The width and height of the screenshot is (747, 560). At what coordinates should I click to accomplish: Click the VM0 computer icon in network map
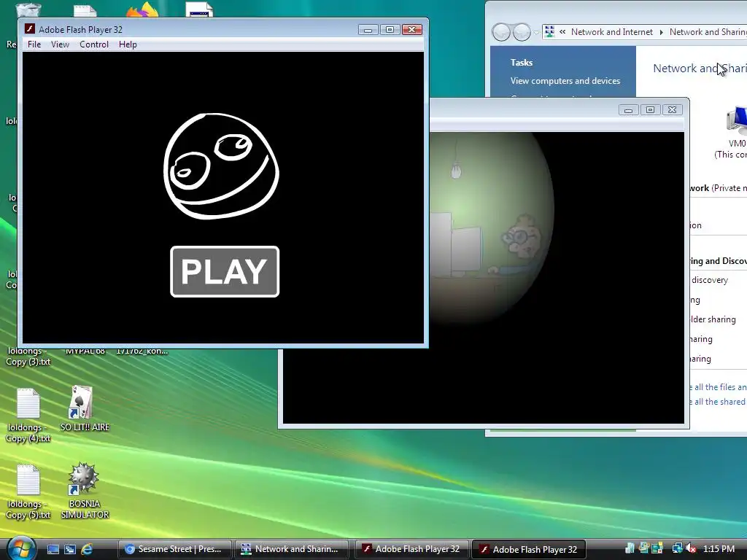tap(737, 121)
